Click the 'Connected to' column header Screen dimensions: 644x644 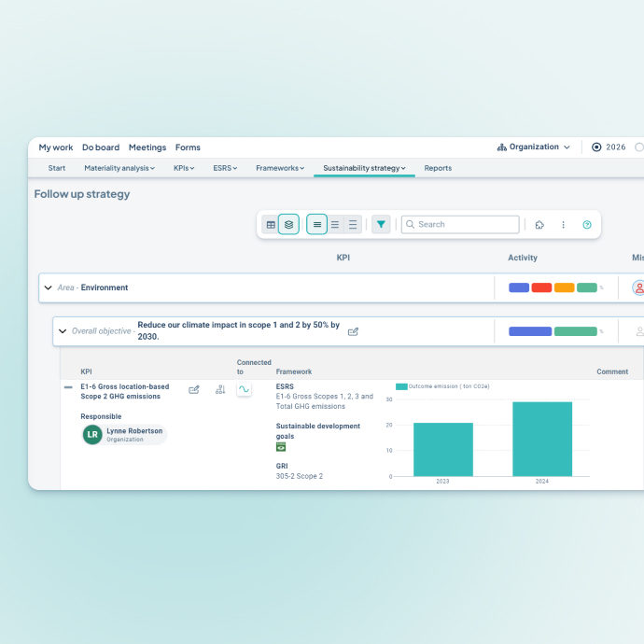tap(254, 367)
